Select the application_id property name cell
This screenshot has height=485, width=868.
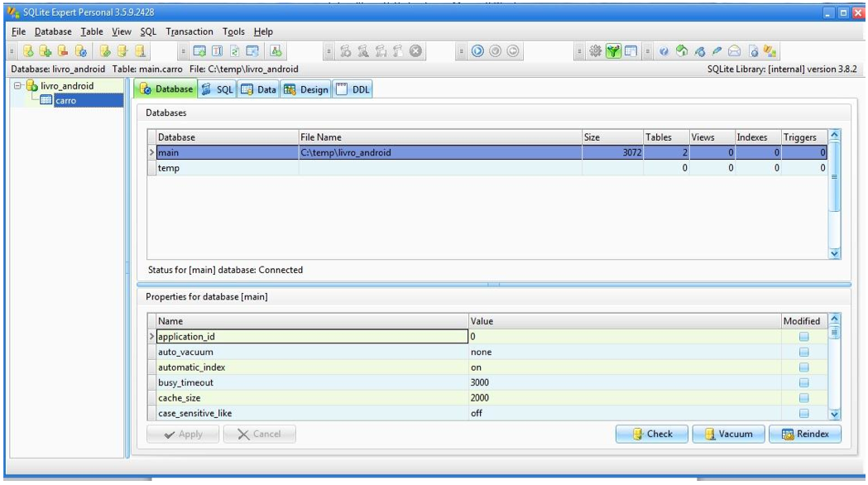[313, 336]
